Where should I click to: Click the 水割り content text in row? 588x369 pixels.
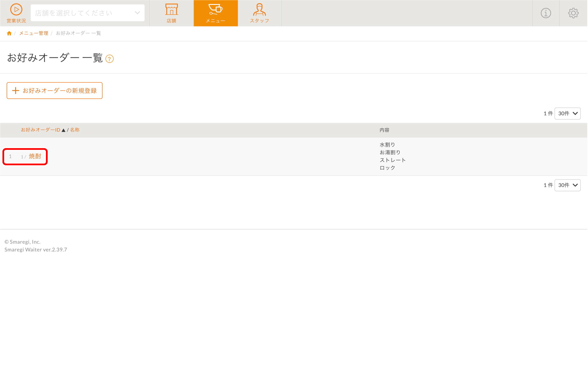387,145
